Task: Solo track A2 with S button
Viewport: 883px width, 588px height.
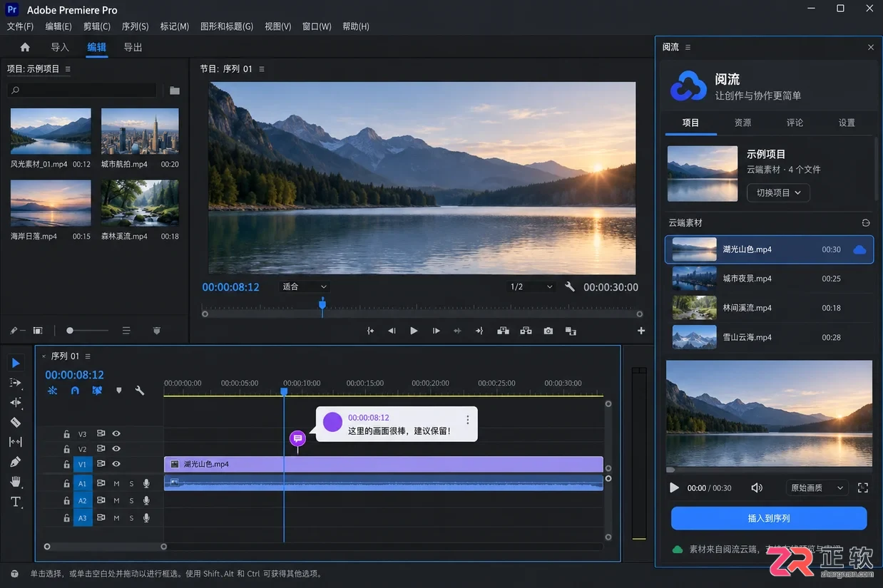Action: (x=131, y=501)
